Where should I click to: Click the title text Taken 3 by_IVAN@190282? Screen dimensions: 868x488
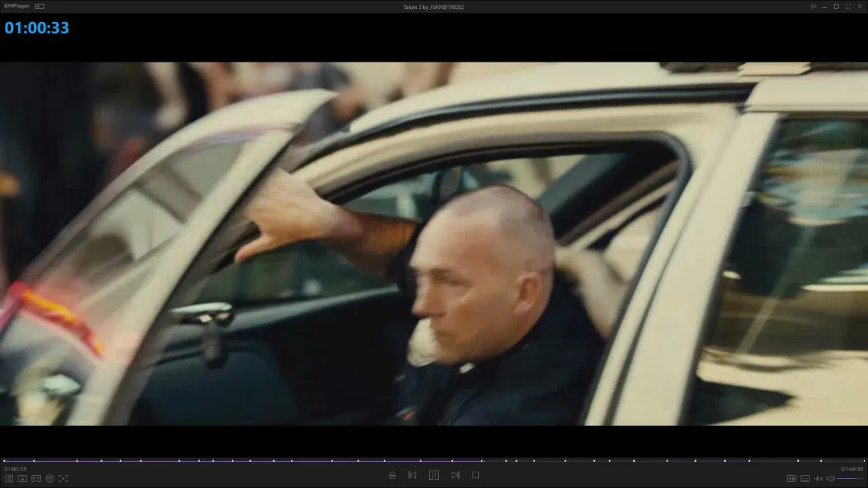(433, 7)
